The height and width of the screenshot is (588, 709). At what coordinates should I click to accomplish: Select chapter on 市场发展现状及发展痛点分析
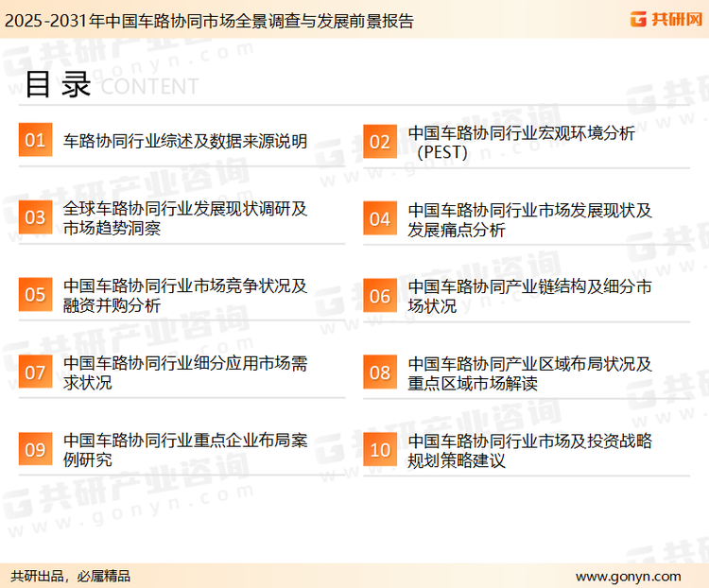530,218
